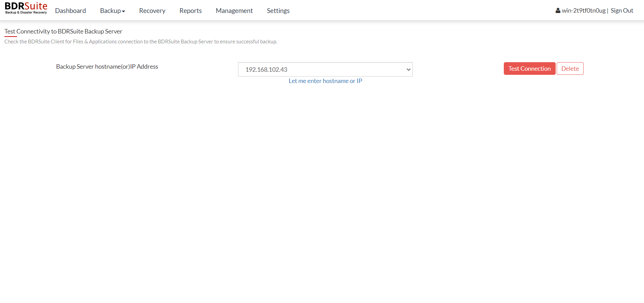This screenshot has width=644, height=303.
Task: Click the connectivity check description text
Action: (141, 42)
